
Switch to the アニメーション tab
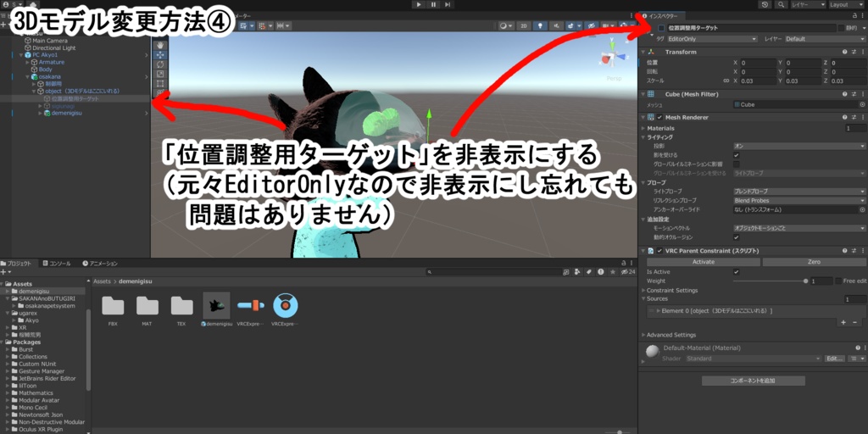click(x=100, y=264)
